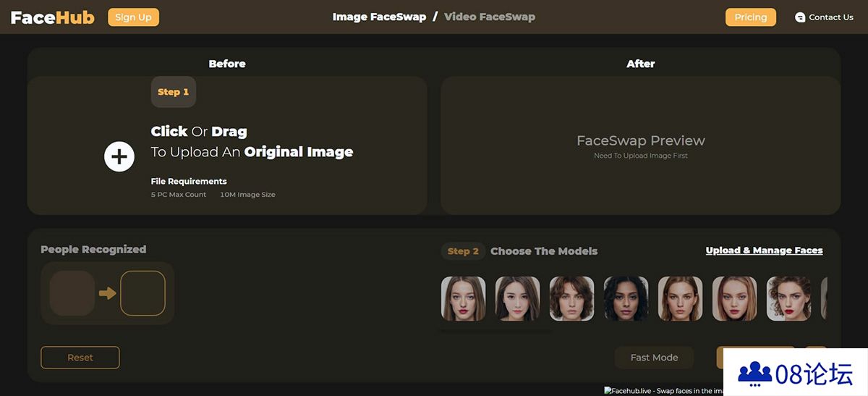Select model with straight brown hair and red lips
This screenshot has width=868, height=396.
[464, 298]
